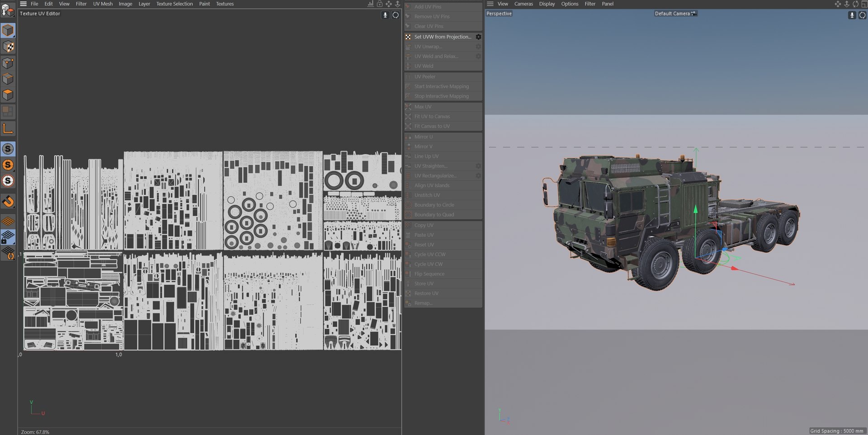Click the UV editor zoom arrow icon
This screenshot has width=868, height=435.
pyautogui.click(x=397, y=4)
